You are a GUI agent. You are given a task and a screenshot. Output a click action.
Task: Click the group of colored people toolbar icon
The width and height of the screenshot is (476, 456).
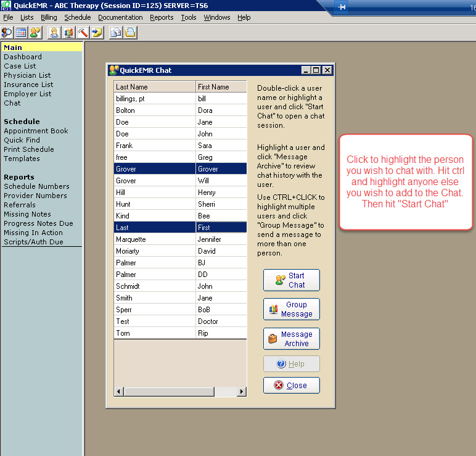(68, 33)
